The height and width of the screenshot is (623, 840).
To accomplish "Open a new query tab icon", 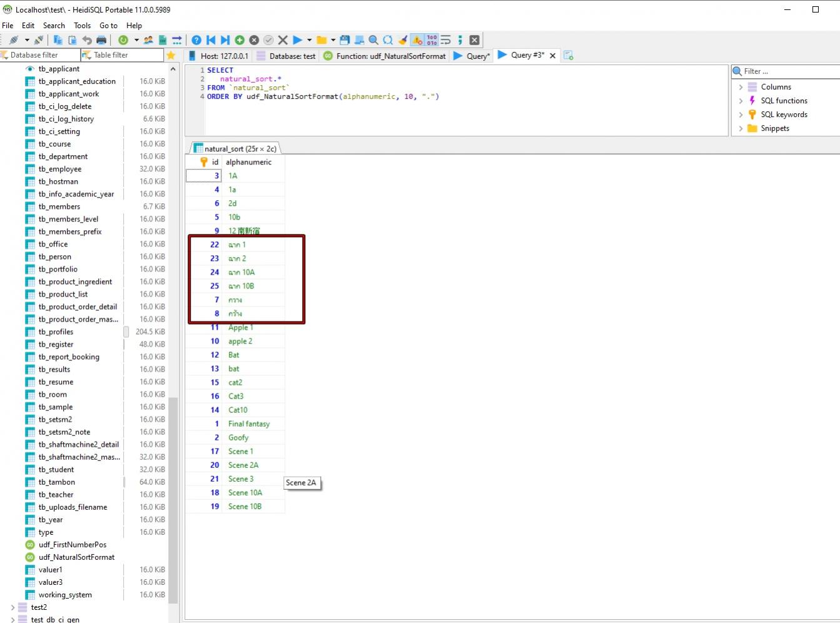I will coord(569,56).
